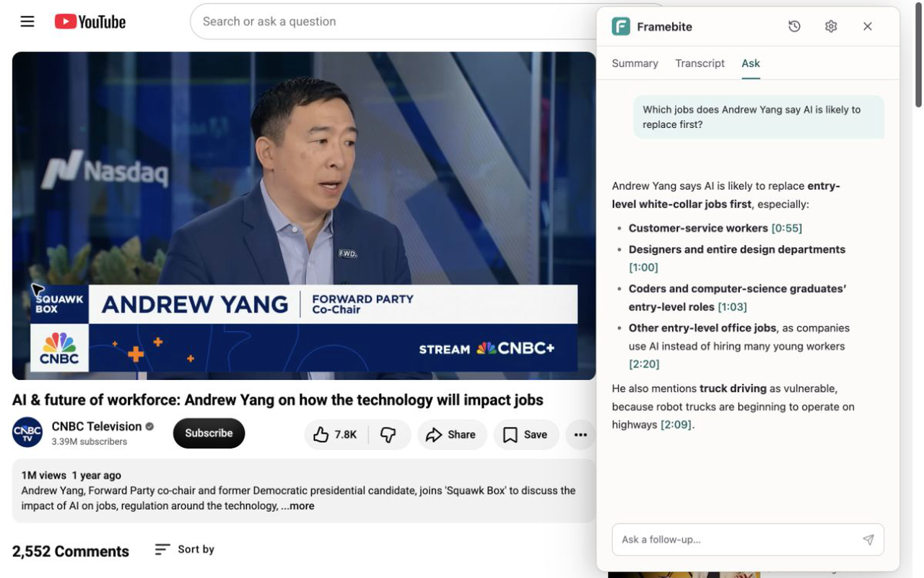
Task: Jump to timestamp 1:03
Action: [732, 307]
